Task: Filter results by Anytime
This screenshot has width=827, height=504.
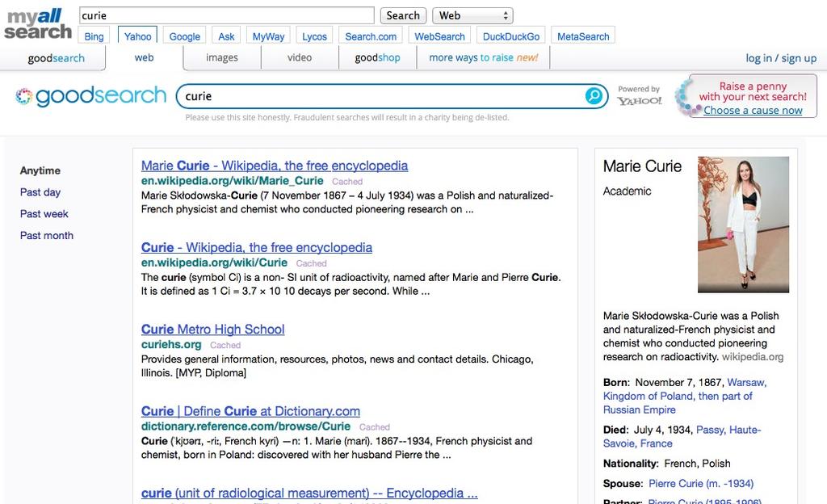Action: click(x=40, y=170)
